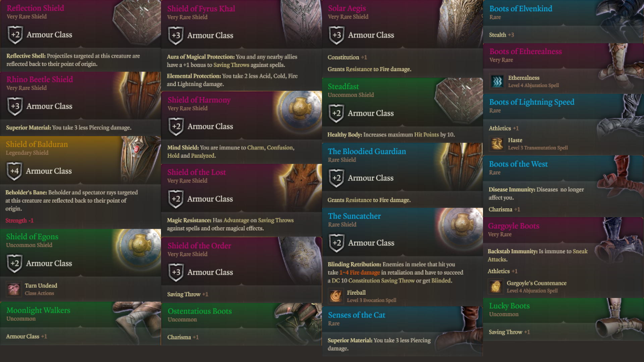Click the Steadfast shield card title
644x362 pixels.
click(343, 86)
